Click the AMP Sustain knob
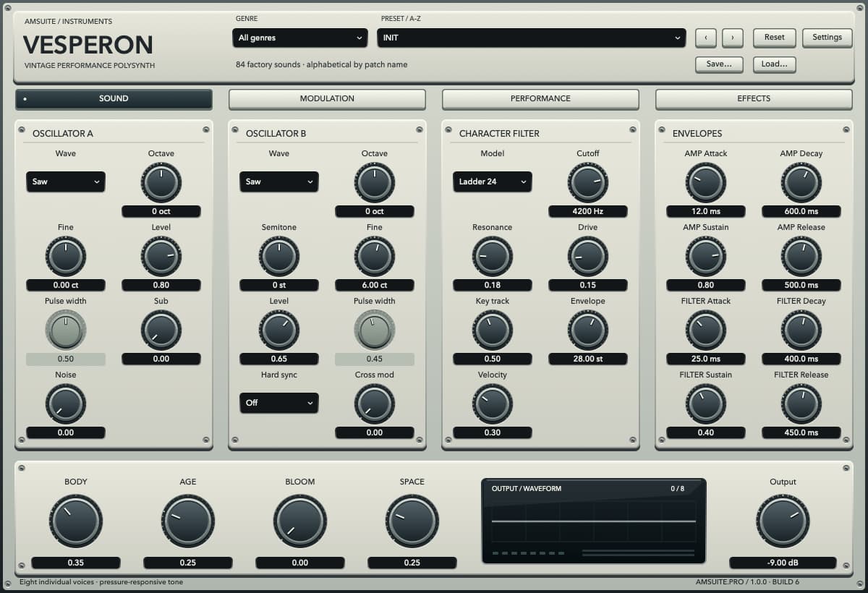This screenshot has width=868, height=593. 706,256
